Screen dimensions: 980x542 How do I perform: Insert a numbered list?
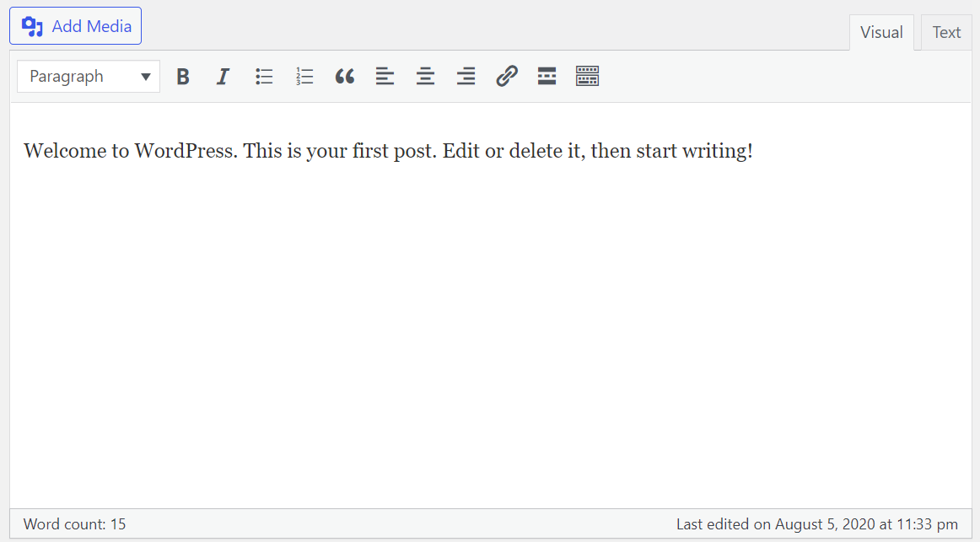(x=304, y=76)
